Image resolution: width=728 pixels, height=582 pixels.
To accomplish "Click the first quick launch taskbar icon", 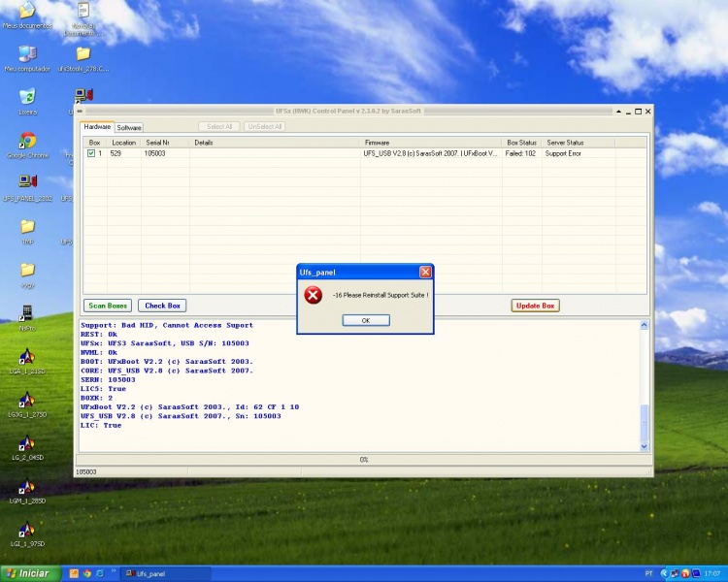I will 74,573.
